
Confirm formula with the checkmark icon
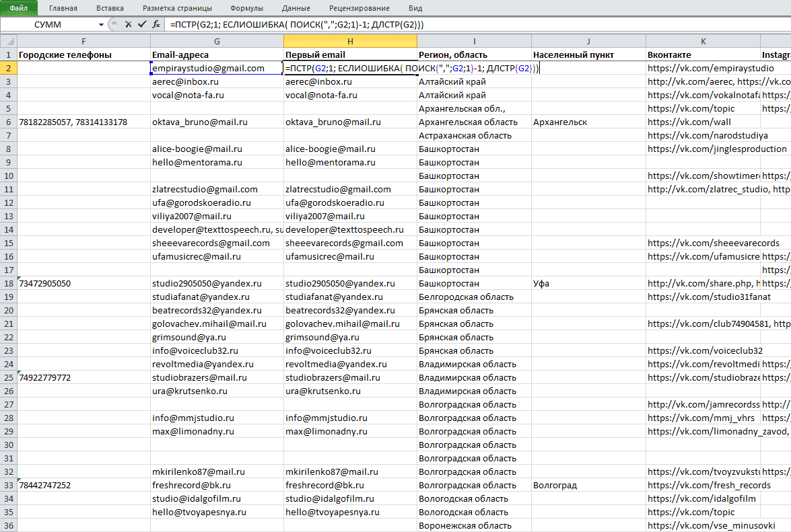[142, 24]
